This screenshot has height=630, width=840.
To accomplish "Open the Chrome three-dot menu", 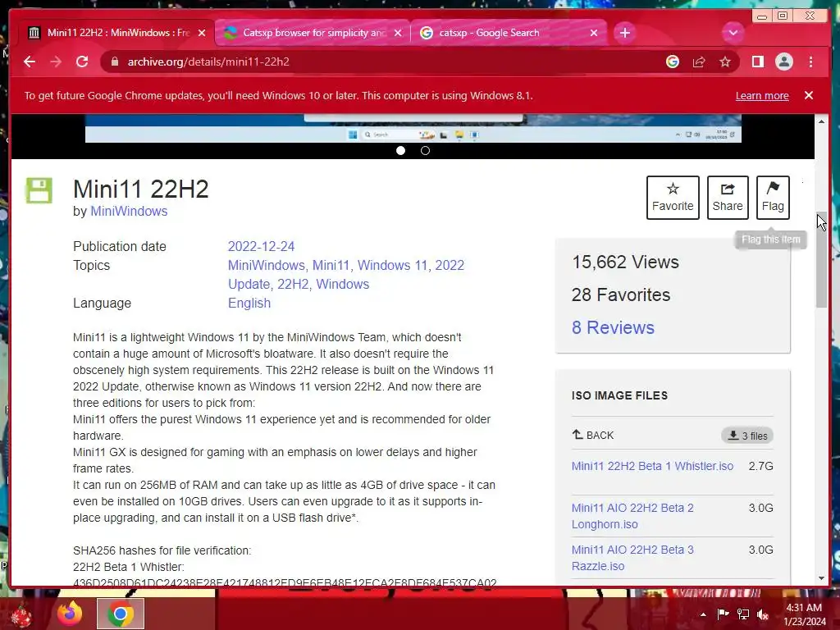I will [x=810, y=62].
